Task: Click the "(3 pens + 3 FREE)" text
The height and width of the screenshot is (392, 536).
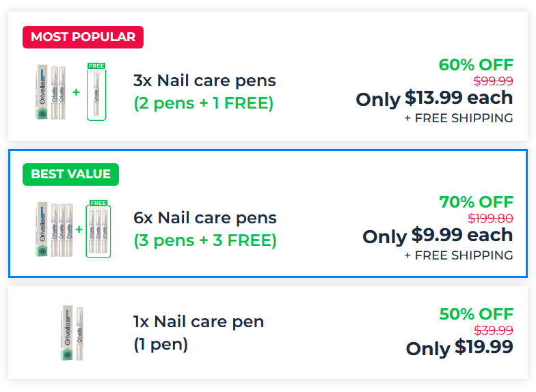Action: click(x=205, y=241)
